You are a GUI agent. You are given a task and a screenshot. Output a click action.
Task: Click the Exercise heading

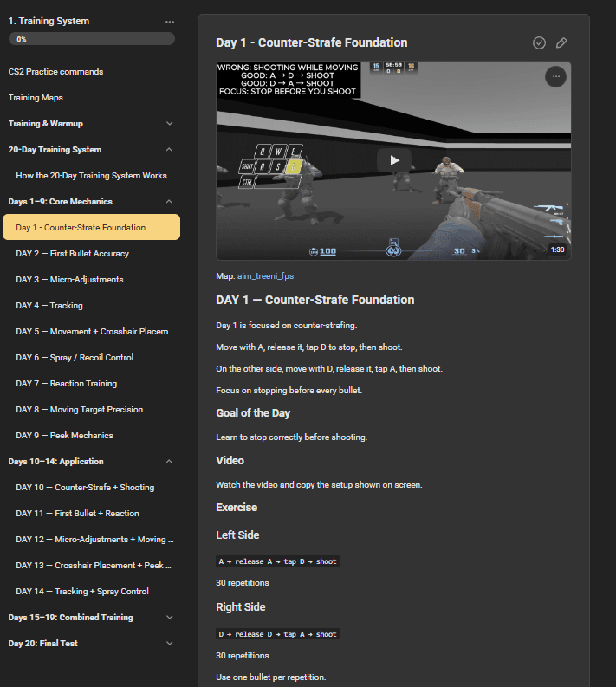[237, 508]
